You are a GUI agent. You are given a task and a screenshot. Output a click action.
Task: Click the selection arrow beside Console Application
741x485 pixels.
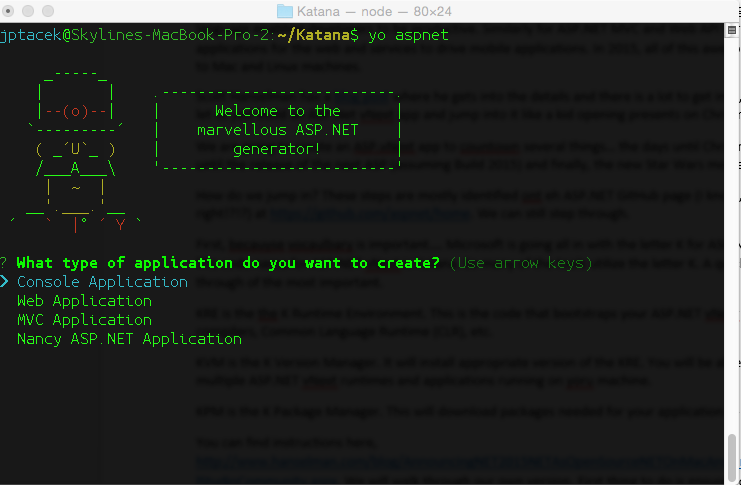[4, 282]
